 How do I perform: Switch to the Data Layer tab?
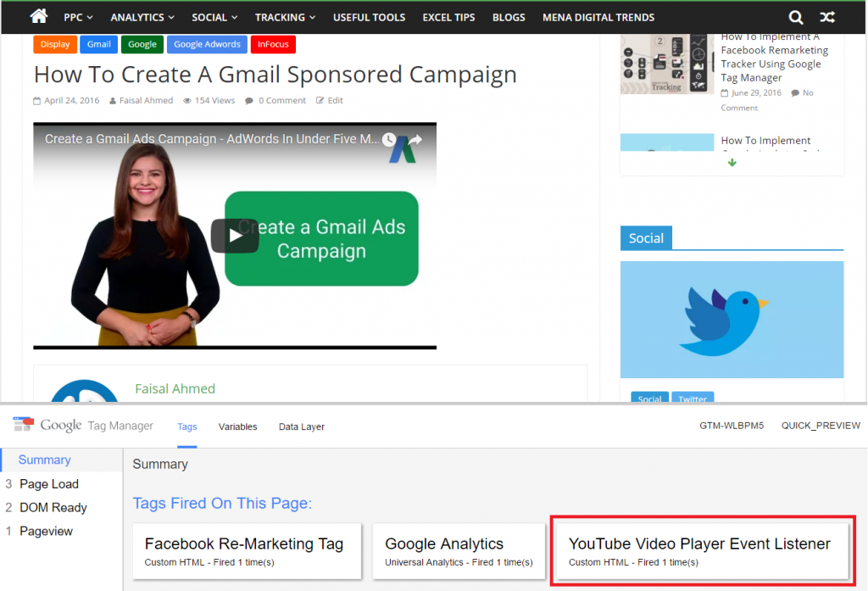click(301, 427)
